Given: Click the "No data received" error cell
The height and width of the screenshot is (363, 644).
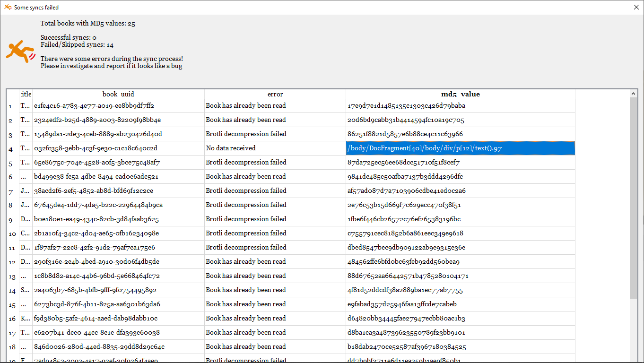Looking at the screenshot, I should coord(275,148).
